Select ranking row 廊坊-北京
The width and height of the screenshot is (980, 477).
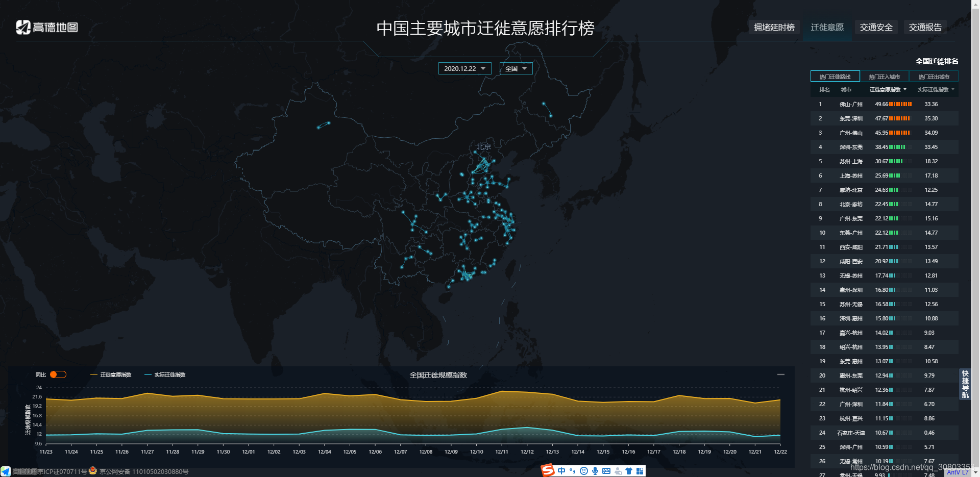[885, 190]
